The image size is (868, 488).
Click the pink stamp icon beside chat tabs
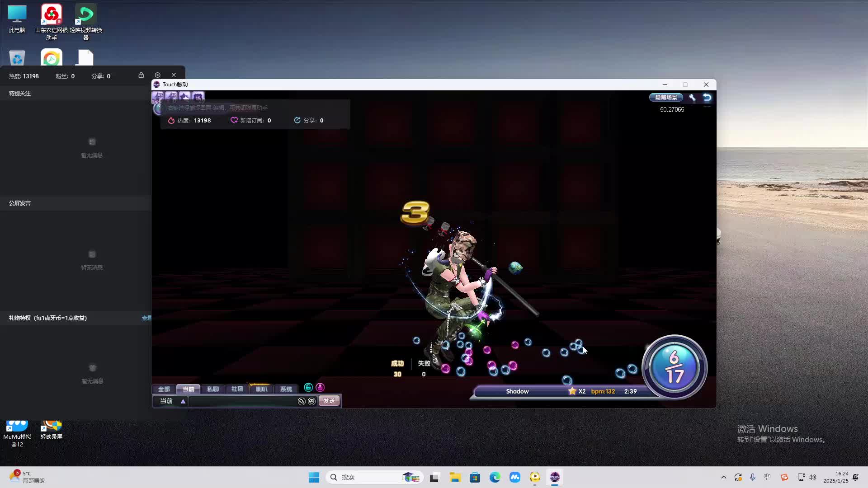[x=320, y=388]
